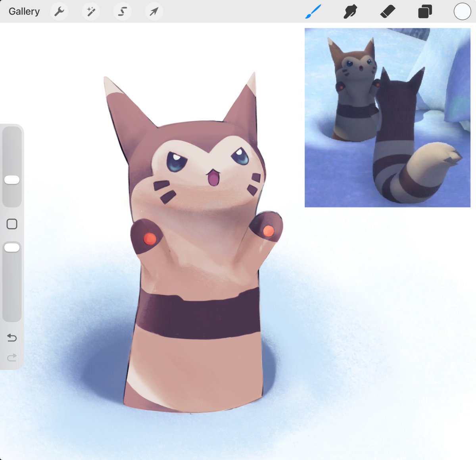Open the Layers panel
Screen dimensions: 476x460
pyautogui.click(x=425, y=12)
